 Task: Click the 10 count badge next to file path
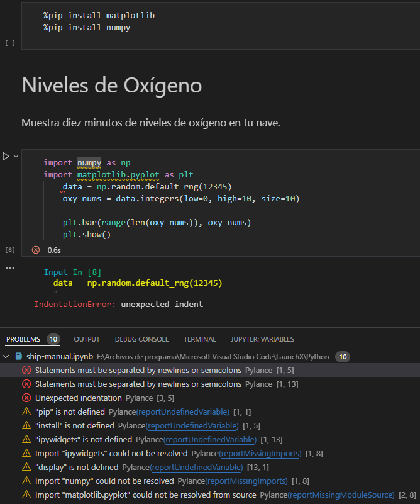coord(343,357)
